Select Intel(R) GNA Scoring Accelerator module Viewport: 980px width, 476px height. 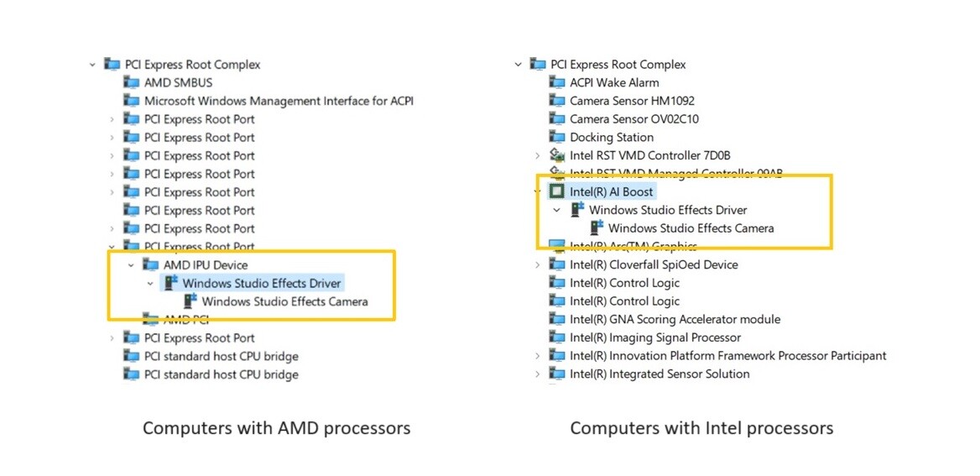click(x=675, y=319)
